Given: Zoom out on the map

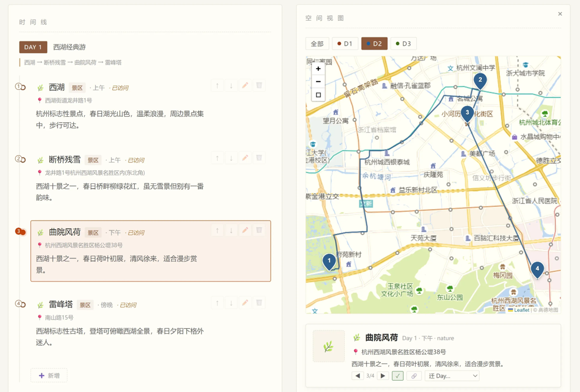Looking at the screenshot, I should (318, 81).
